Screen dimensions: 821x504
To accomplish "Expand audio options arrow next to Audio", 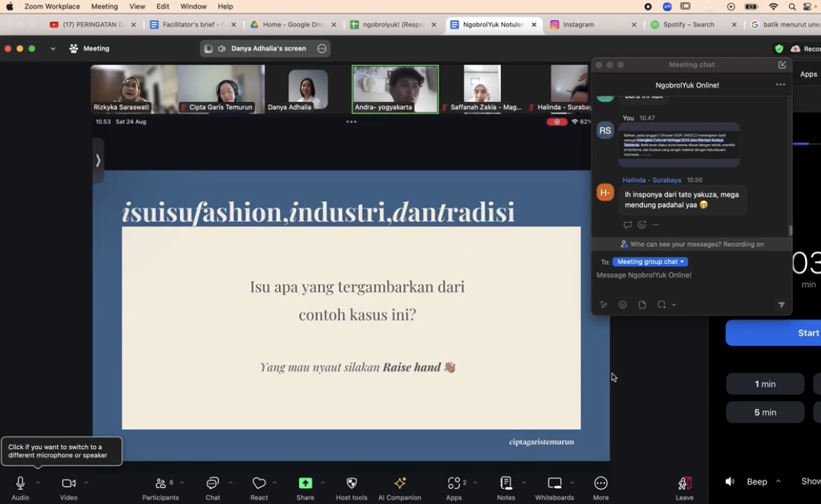I will [38, 483].
